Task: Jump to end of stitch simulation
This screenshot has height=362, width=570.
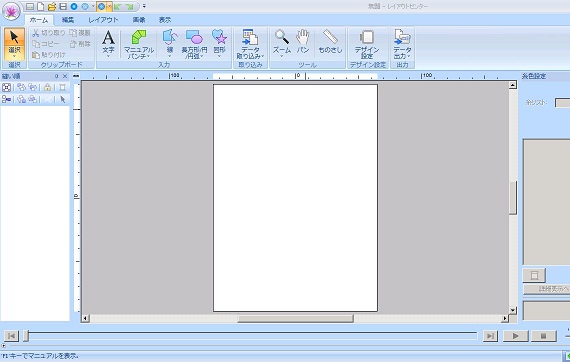Action: 490,335
